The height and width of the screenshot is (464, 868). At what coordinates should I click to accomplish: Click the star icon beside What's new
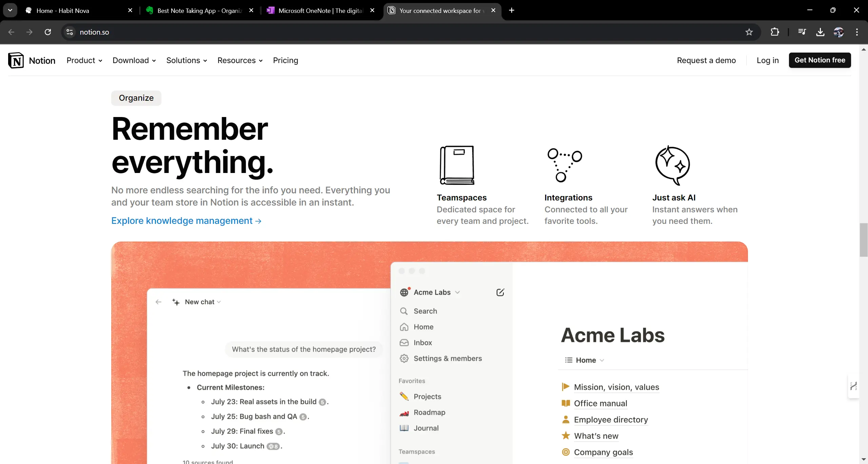coord(566,436)
